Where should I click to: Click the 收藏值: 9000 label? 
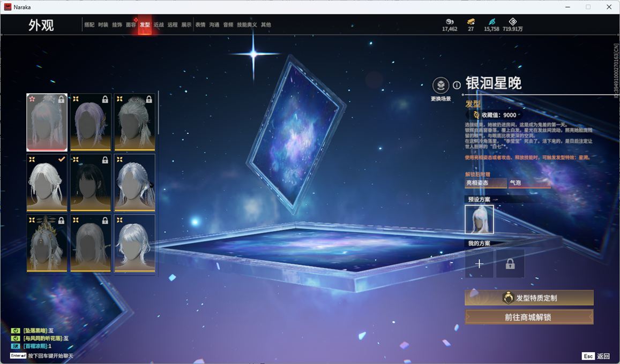click(x=499, y=115)
